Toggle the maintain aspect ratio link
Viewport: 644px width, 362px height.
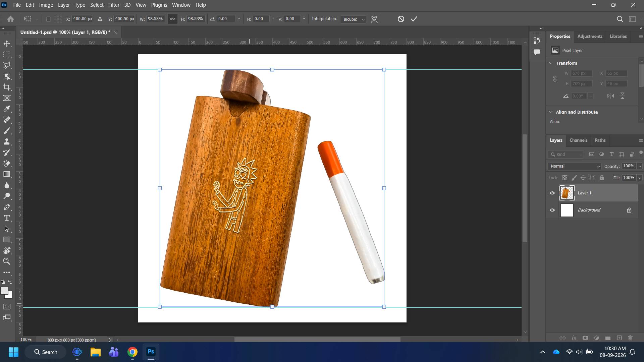coord(172,19)
